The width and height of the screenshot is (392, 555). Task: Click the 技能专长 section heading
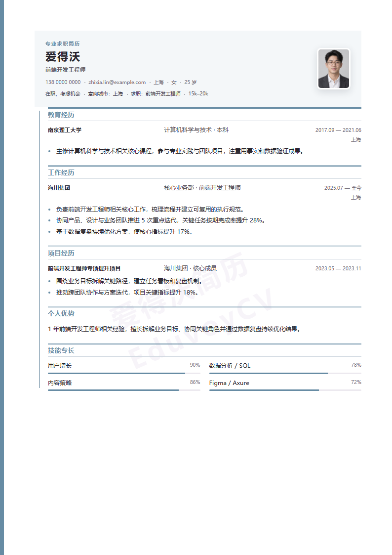pos(61,350)
